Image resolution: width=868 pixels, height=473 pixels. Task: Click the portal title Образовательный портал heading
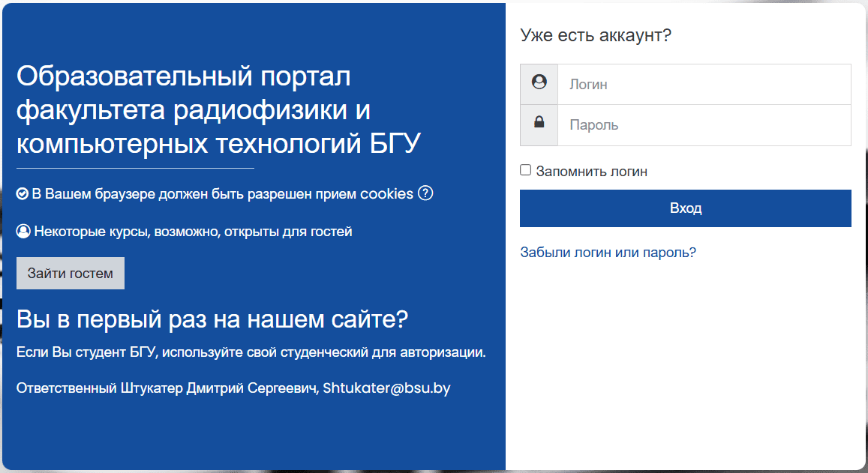(218, 110)
